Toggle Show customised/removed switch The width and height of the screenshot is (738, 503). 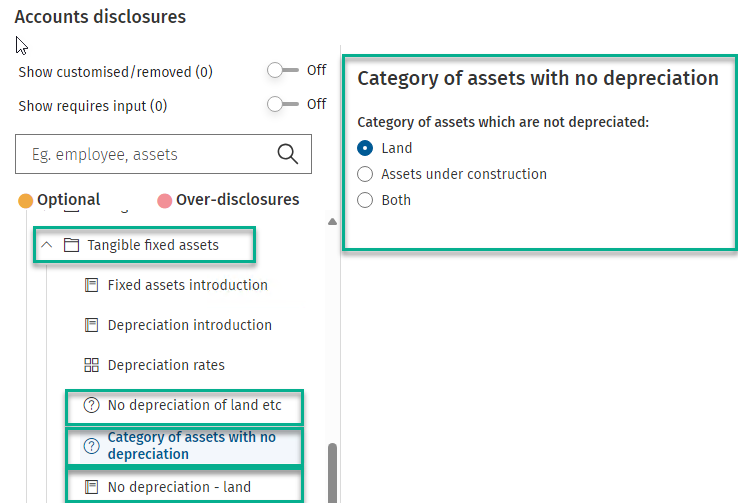282,71
